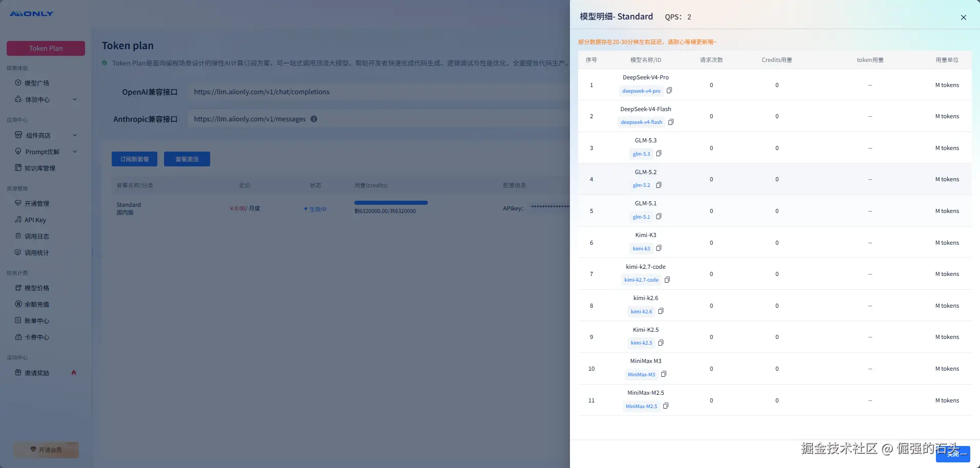Click the 订阅新套餐 button
The width and height of the screenshot is (980, 468).
coord(134,159)
